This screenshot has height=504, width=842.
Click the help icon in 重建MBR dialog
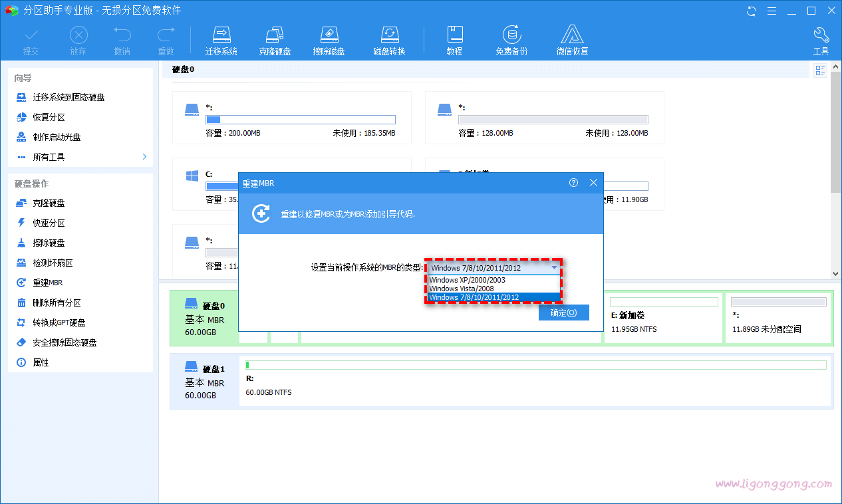573,183
